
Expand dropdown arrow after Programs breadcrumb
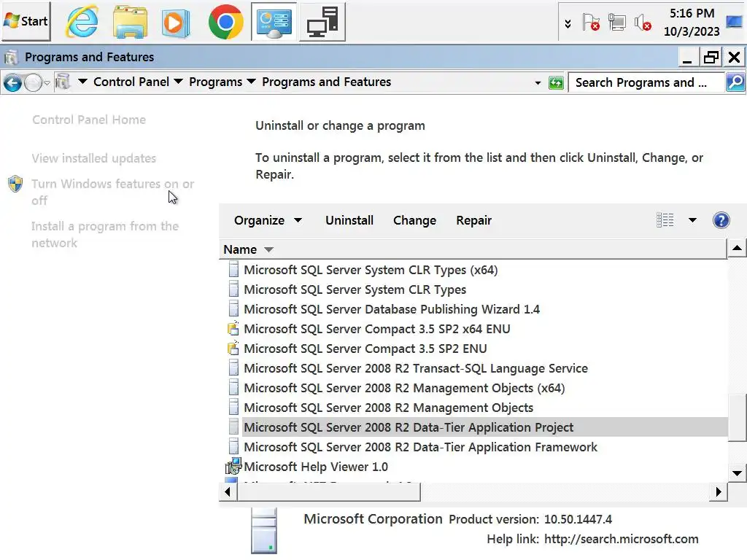[x=252, y=82]
